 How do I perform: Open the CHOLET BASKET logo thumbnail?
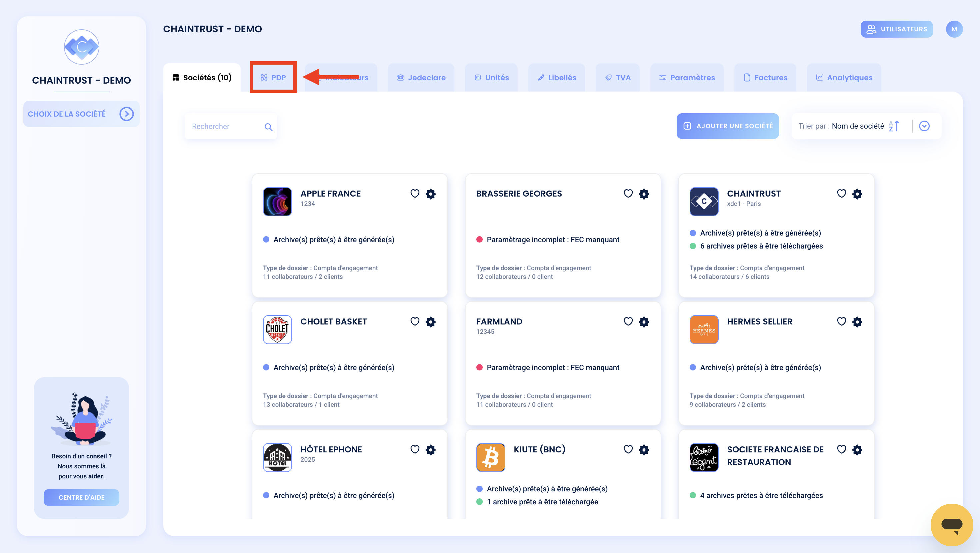(x=277, y=329)
